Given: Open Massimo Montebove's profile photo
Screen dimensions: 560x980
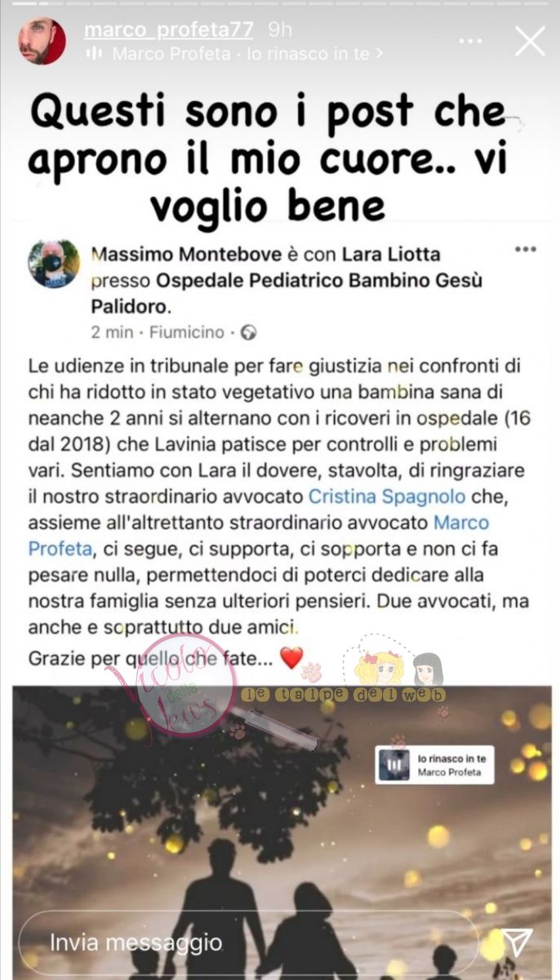Looking at the screenshot, I should pyautogui.click(x=54, y=263).
